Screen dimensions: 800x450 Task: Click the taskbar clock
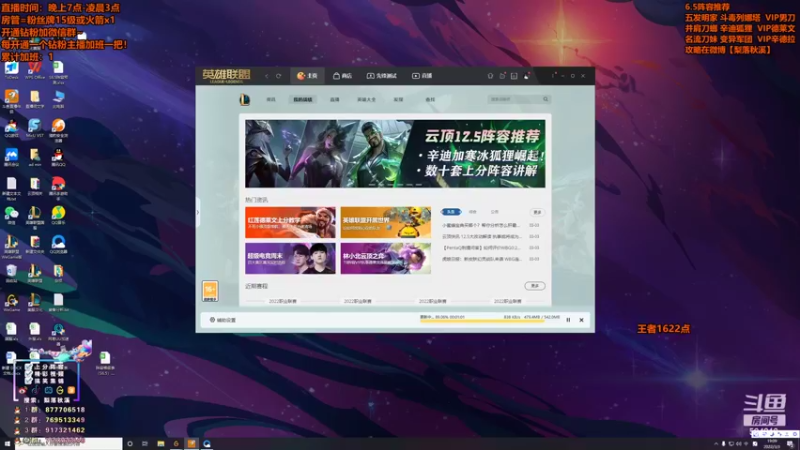click(x=773, y=444)
